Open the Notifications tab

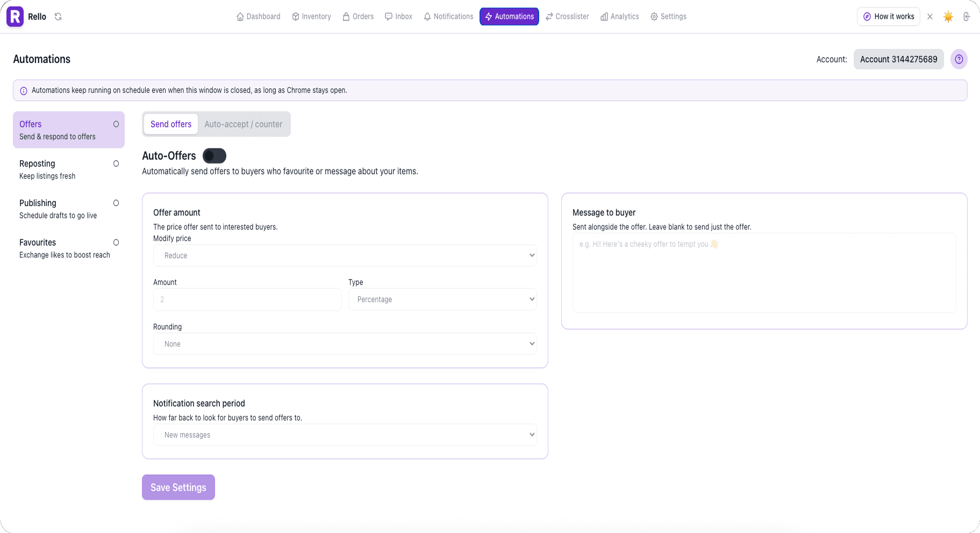point(448,17)
